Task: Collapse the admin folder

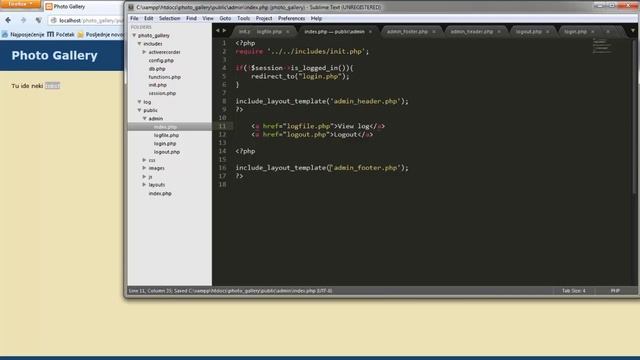Action: (x=144, y=118)
